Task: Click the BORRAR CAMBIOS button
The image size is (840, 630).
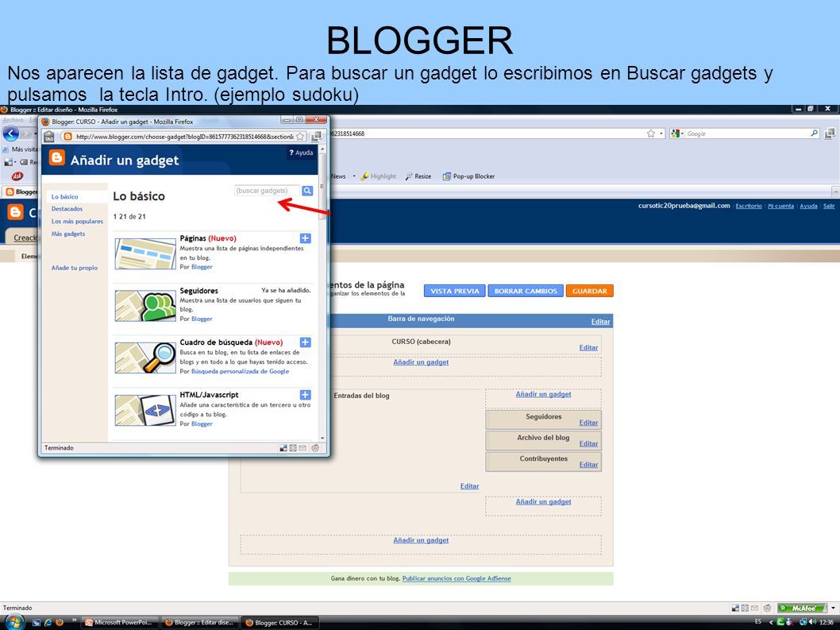Action: (x=526, y=291)
